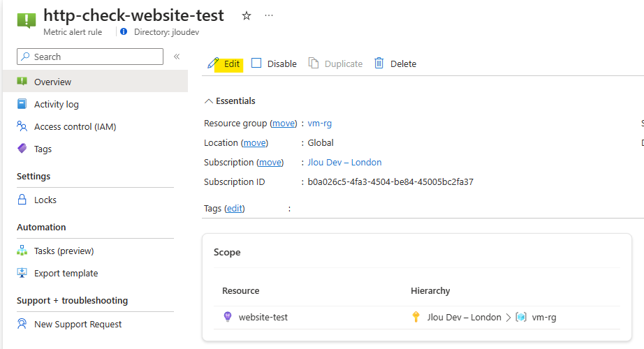Click the hierarchy breadcrumb chevron
The height and width of the screenshot is (349, 644).
tap(508, 318)
